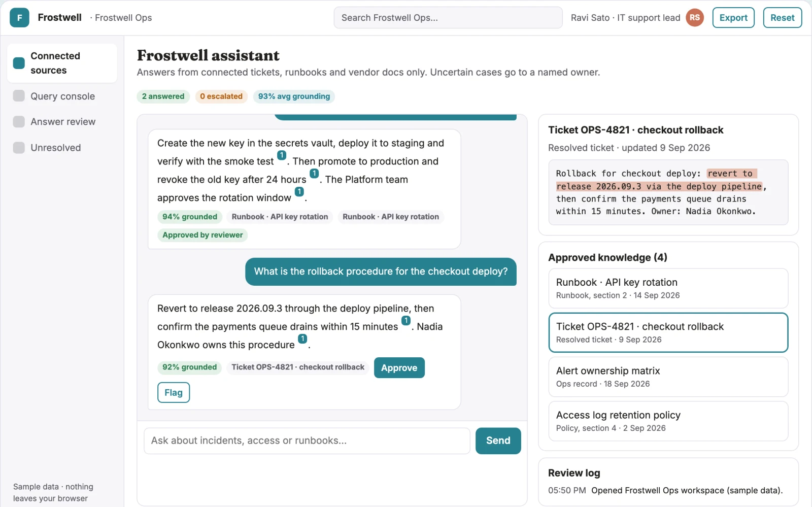Image resolution: width=812 pixels, height=507 pixels.
Task: Click the 'Approved knowledge (4)' heading
Action: click(x=607, y=258)
